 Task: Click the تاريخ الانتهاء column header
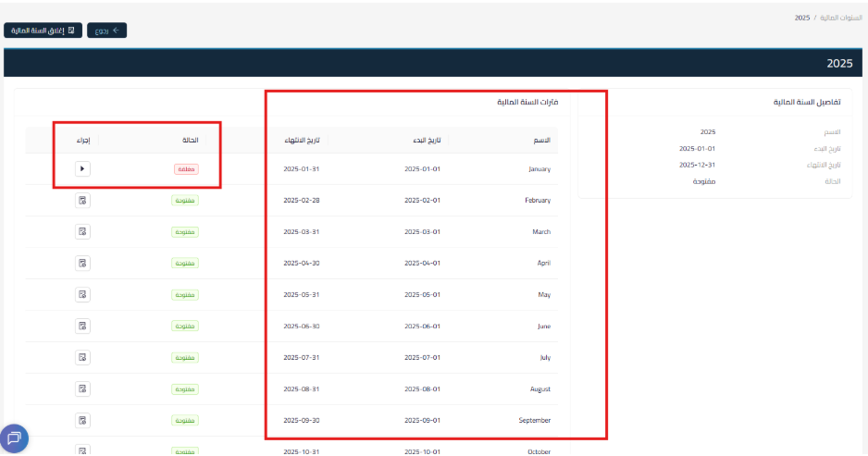303,141
